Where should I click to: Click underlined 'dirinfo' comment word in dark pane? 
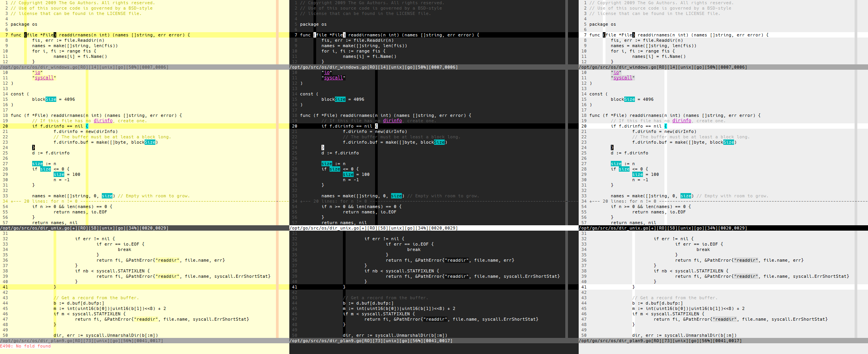(393, 121)
